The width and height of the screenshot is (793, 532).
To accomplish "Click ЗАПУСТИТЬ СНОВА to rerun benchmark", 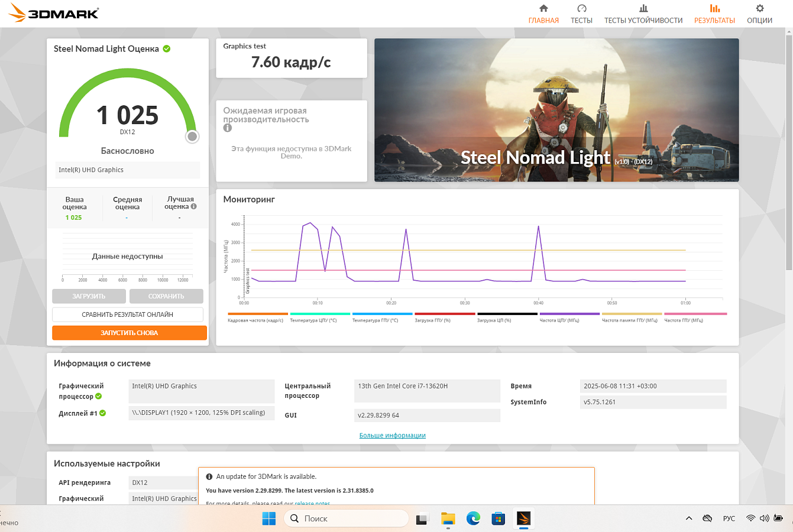I will (x=130, y=333).
